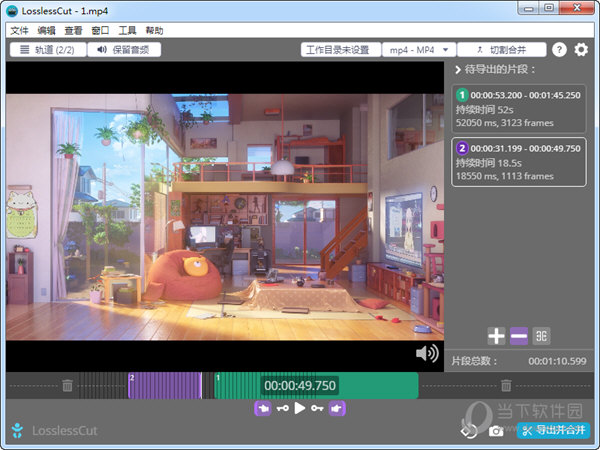Click purple segment 2 on the timeline
600x450 pixels.
(165, 385)
